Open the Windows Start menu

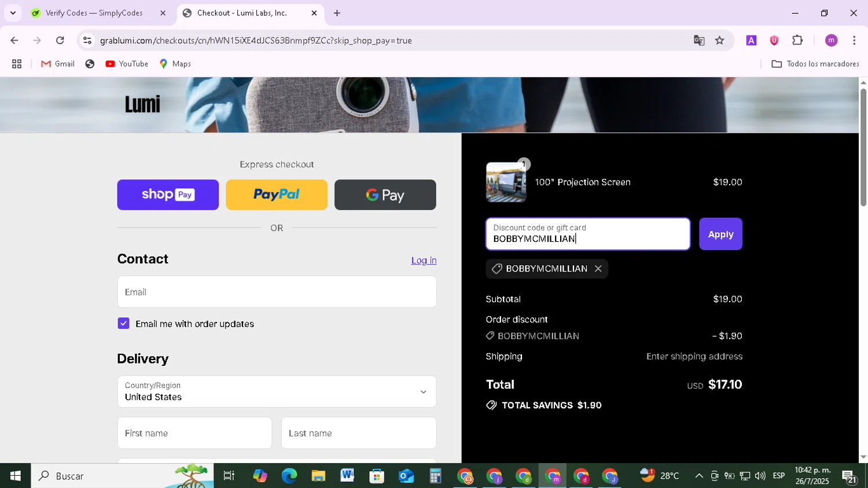click(16, 476)
